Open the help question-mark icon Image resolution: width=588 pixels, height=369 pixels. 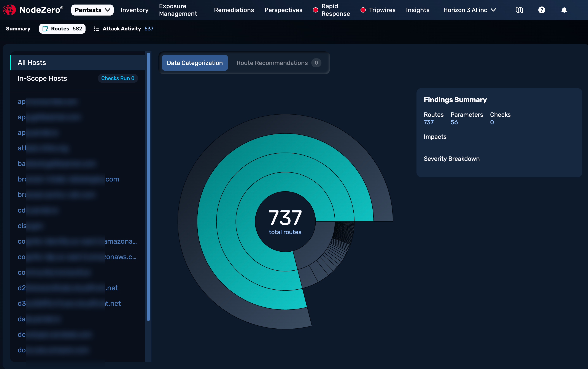pyautogui.click(x=542, y=10)
